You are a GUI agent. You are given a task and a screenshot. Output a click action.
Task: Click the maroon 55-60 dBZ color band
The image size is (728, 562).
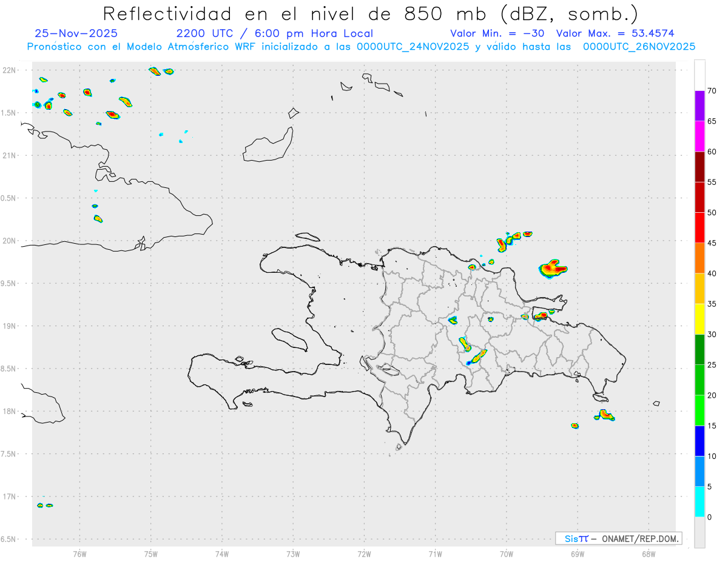click(x=699, y=167)
